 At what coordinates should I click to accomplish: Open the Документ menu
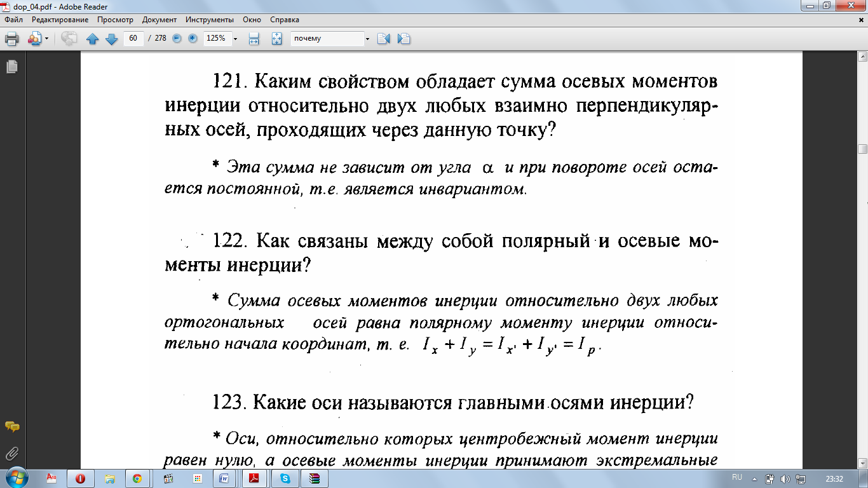(x=159, y=20)
